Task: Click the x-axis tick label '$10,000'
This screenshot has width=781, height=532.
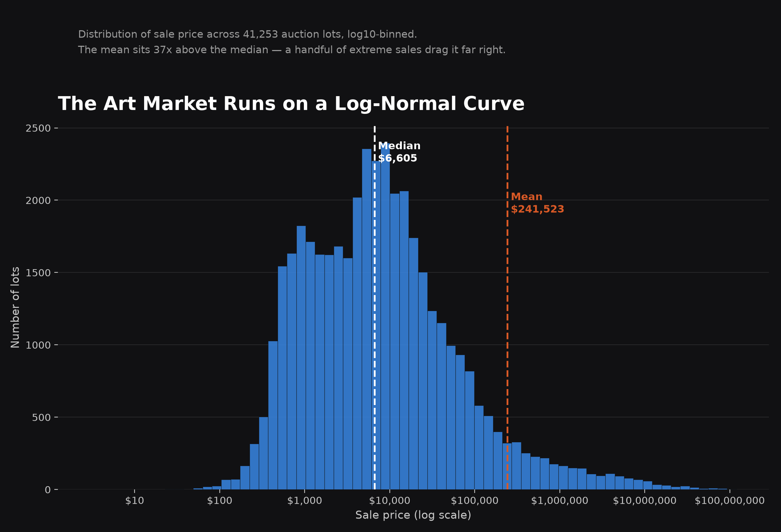Action: click(389, 501)
